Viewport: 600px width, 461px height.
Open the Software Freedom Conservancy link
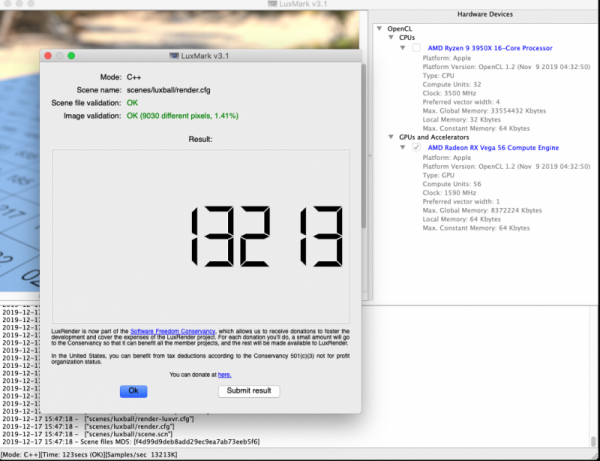pos(173,331)
